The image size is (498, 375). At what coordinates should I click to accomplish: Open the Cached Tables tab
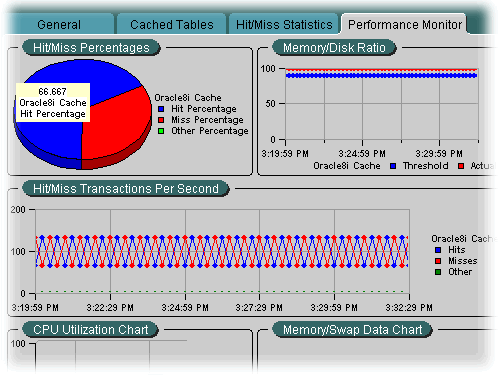tap(171, 24)
